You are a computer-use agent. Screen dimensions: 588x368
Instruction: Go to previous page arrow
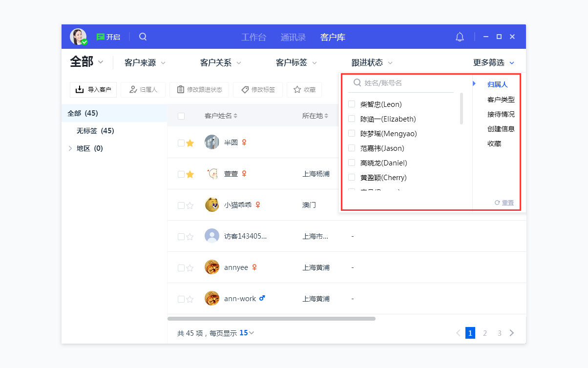pos(458,333)
